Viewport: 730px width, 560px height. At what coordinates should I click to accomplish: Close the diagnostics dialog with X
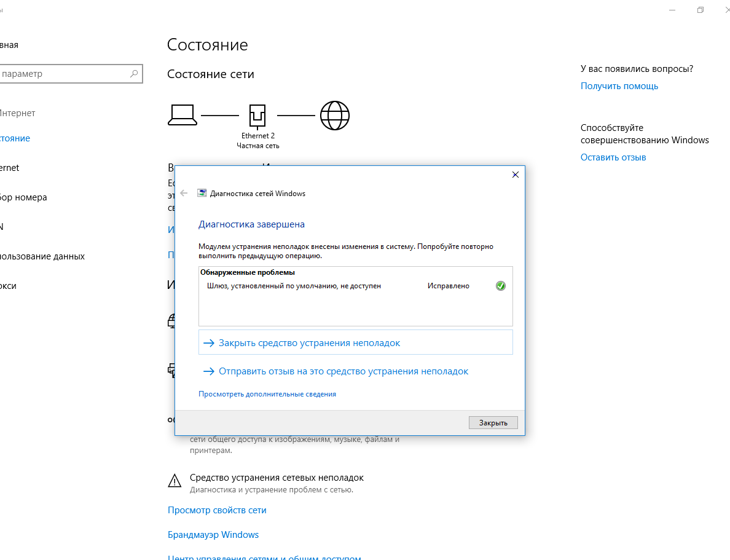(515, 175)
